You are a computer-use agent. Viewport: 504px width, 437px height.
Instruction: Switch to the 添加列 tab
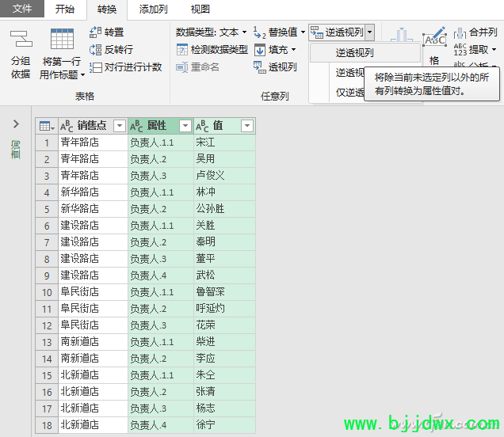pos(153,9)
